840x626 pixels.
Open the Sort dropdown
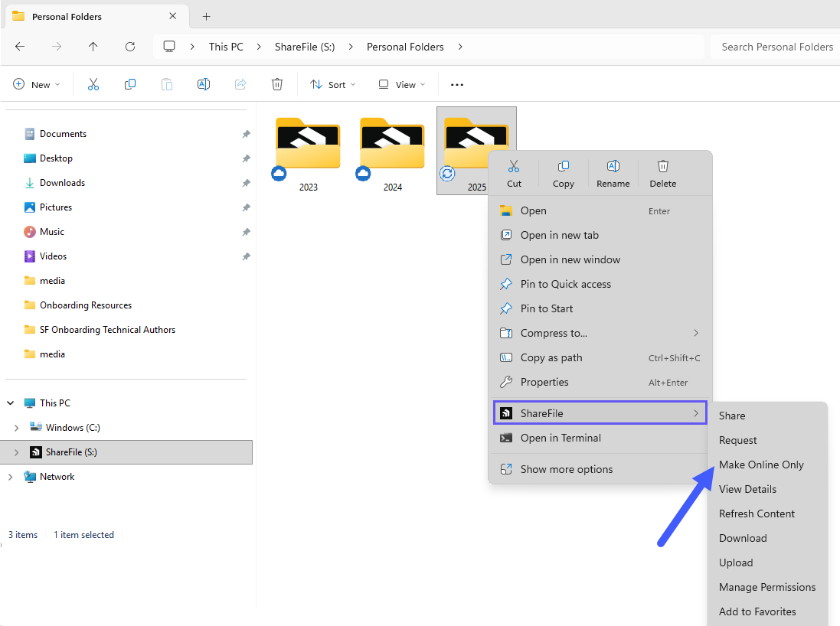pos(333,84)
